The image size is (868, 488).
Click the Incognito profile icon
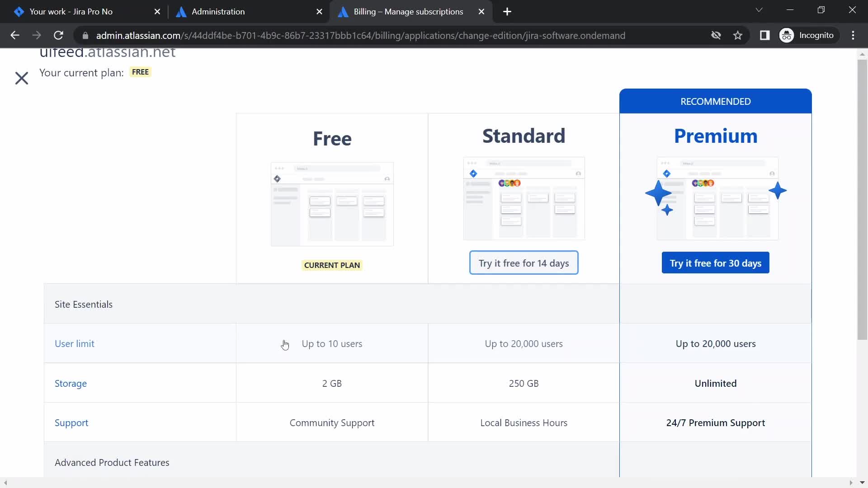click(787, 34)
